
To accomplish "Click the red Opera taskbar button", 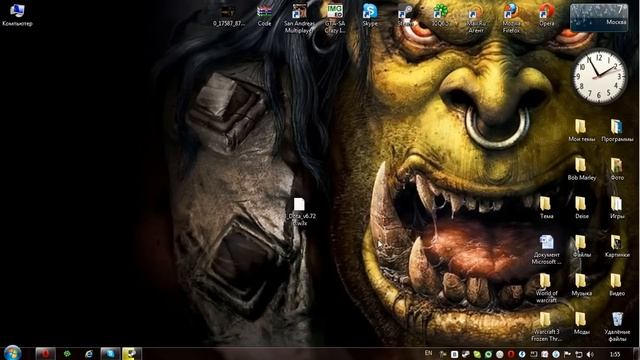I will coord(45,353).
